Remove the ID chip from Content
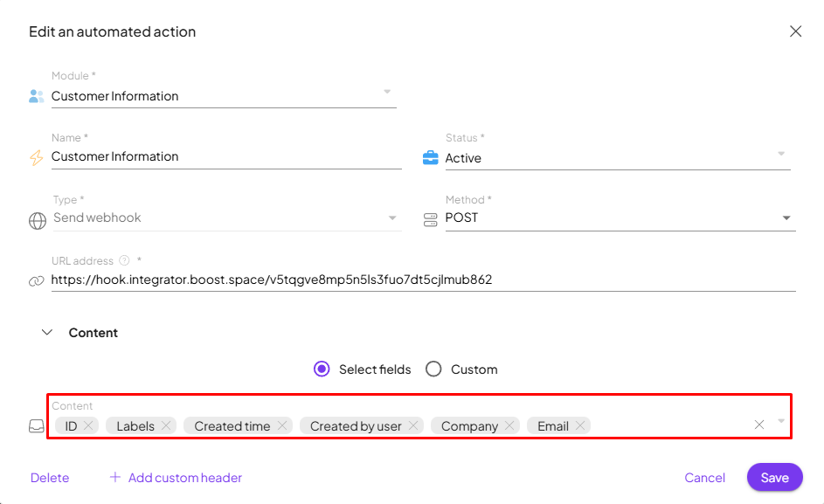Image resolution: width=824 pixels, height=504 pixels. [88, 426]
